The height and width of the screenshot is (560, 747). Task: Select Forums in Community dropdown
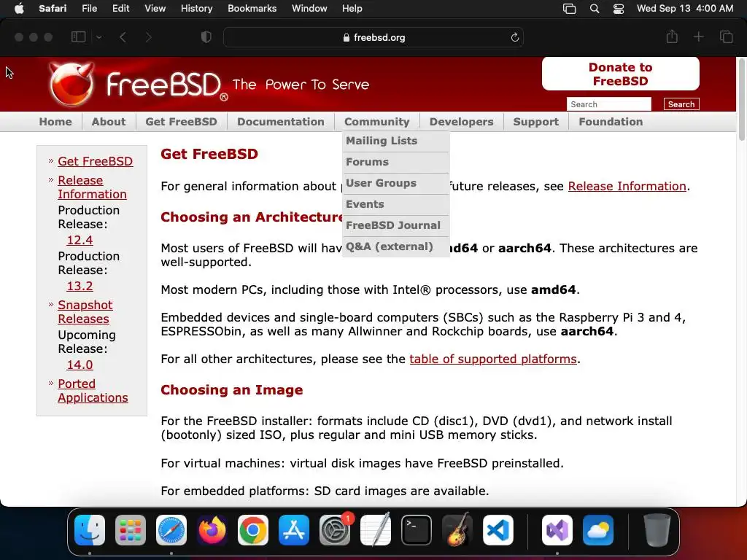[x=396, y=162]
